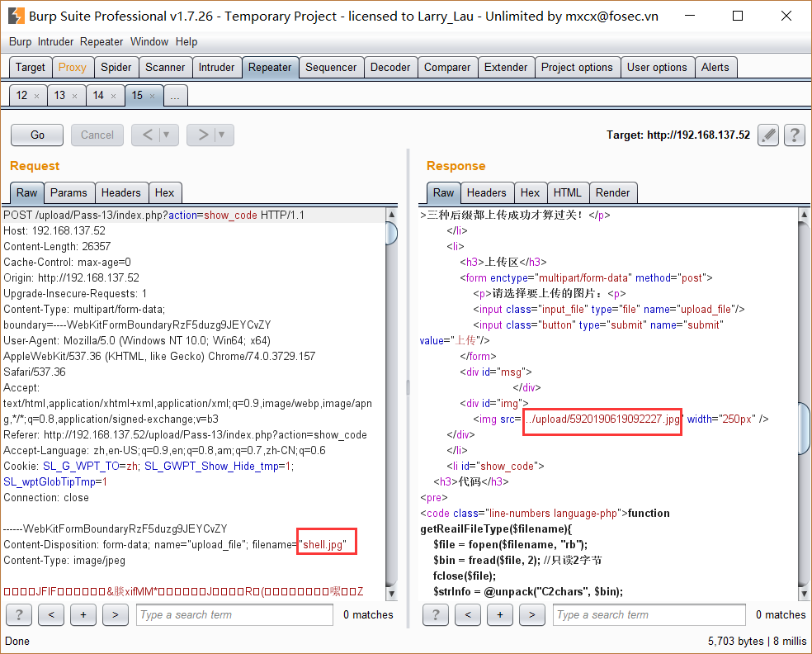Image resolution: width=812 pixels, height=654 pixels.
Task: Click the POST request line text
Action: [x=153, y=215]
